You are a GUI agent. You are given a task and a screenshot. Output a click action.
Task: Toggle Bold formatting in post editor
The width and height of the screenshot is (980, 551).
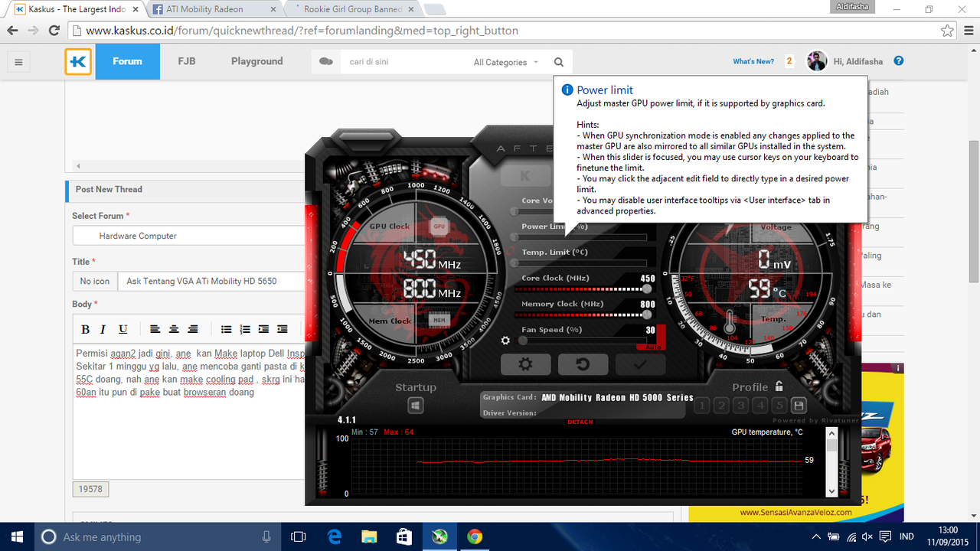[85, 329]
